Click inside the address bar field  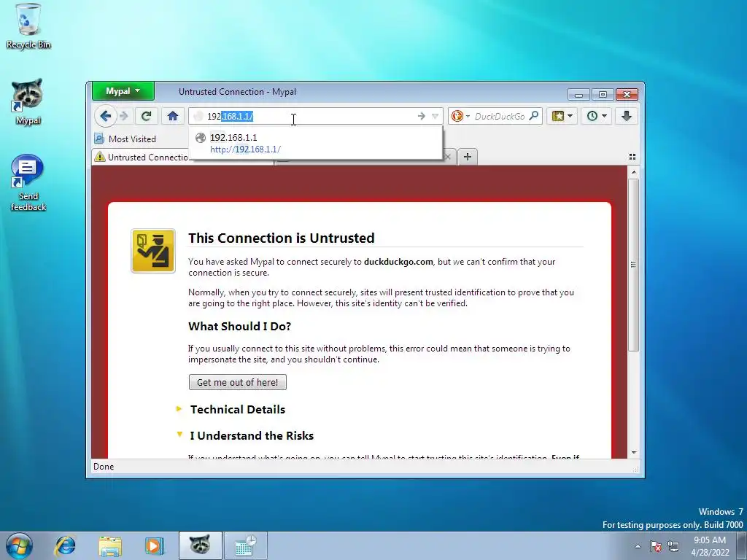coord(314,116)
